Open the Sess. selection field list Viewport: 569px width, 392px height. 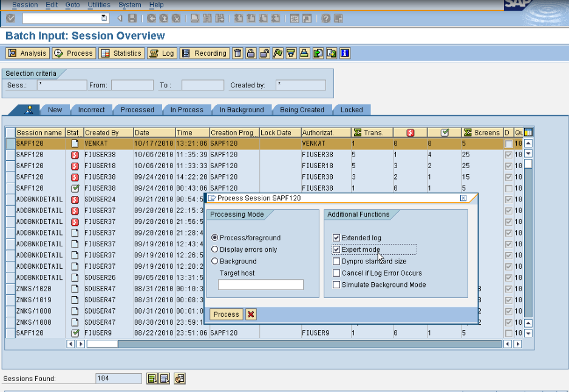pos(61,85)
